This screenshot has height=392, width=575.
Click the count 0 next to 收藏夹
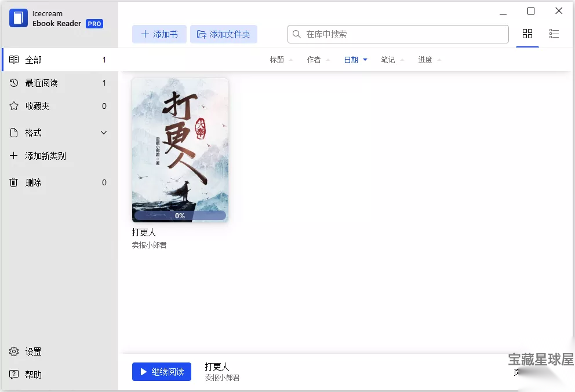[x=104, y=106]
